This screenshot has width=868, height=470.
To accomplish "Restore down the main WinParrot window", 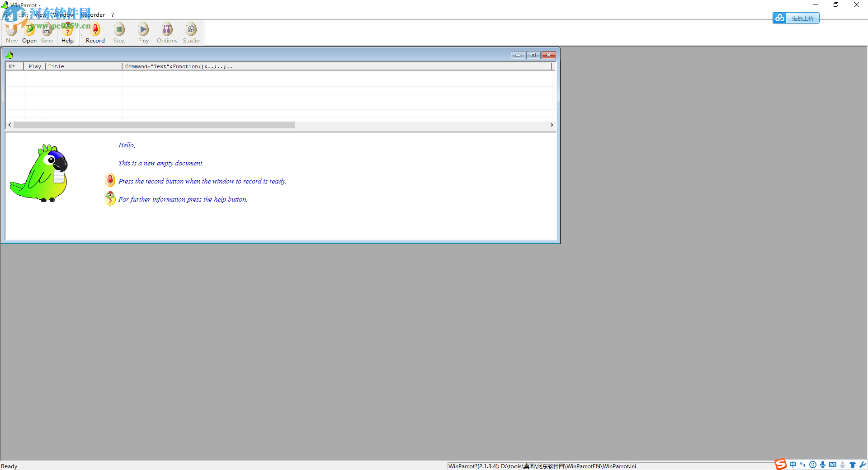I will pyautogui.click(x=836, y=5).
